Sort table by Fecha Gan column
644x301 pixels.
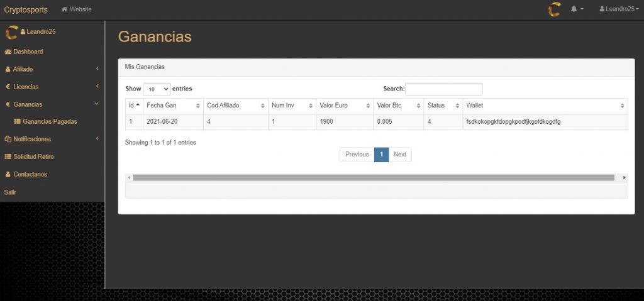(x=172, y=106)
